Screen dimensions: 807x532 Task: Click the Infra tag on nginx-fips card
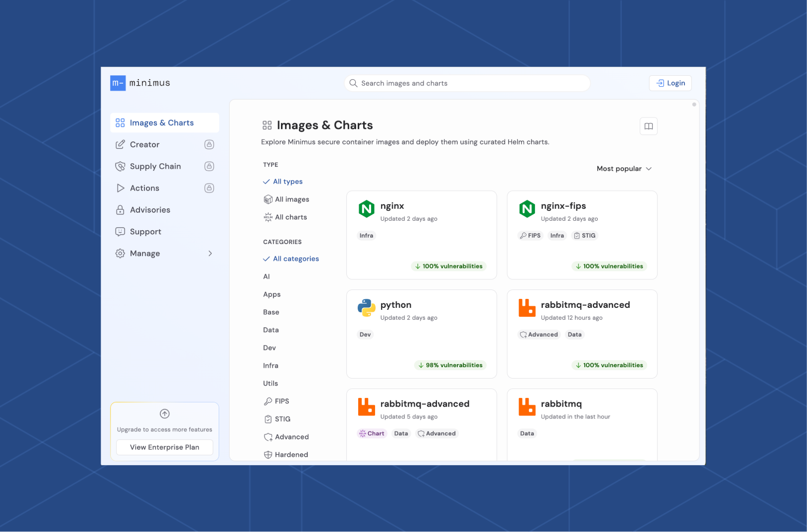[x=557, y=236]
